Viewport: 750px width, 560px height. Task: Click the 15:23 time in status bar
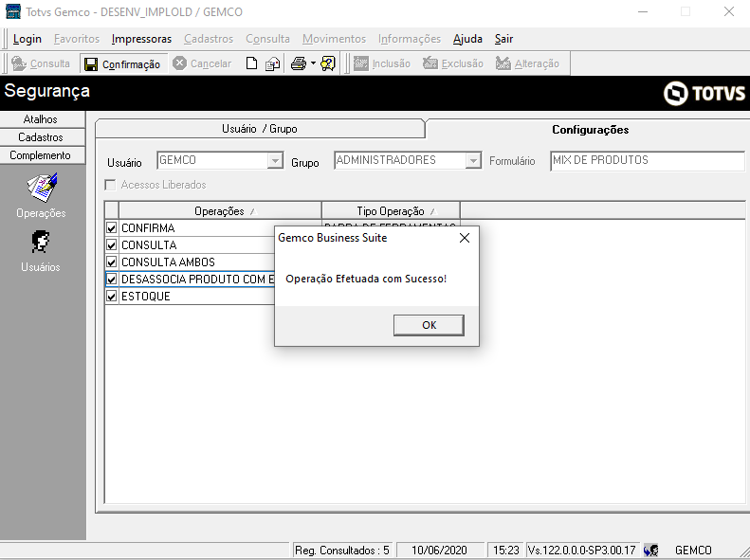(x=506, y=551)
